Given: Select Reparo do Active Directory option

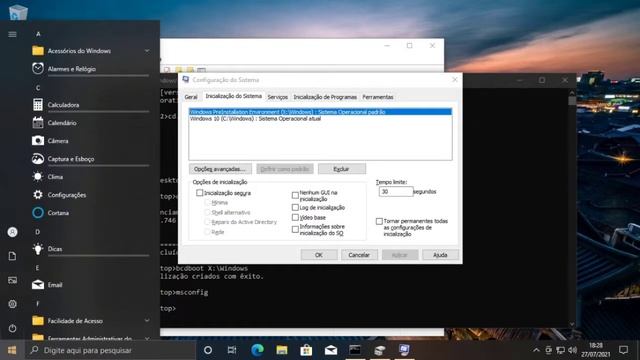Looking at the screenshot, I should click(x=207, y=222).
